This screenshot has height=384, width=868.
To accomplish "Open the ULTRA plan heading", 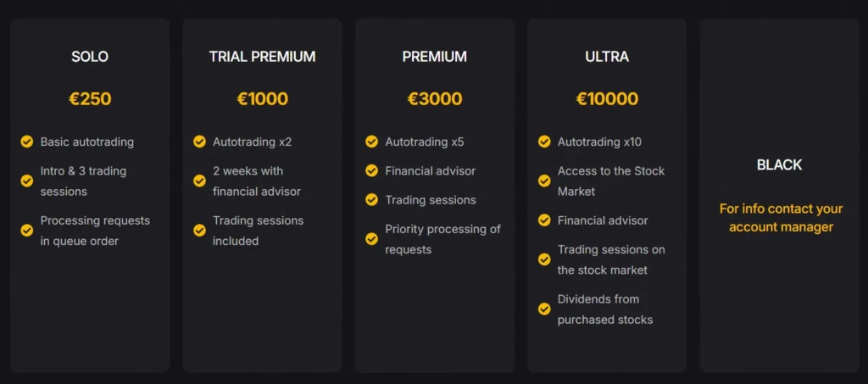I will [607, 57].
